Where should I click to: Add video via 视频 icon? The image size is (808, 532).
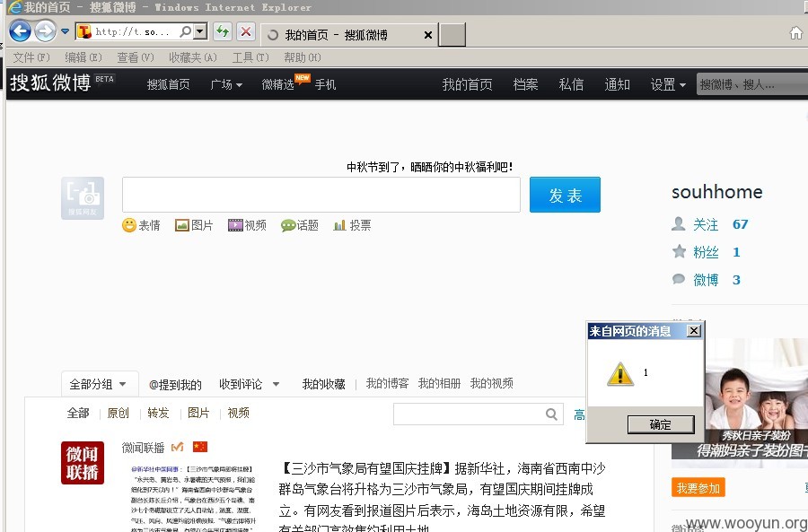click(247, 225)
